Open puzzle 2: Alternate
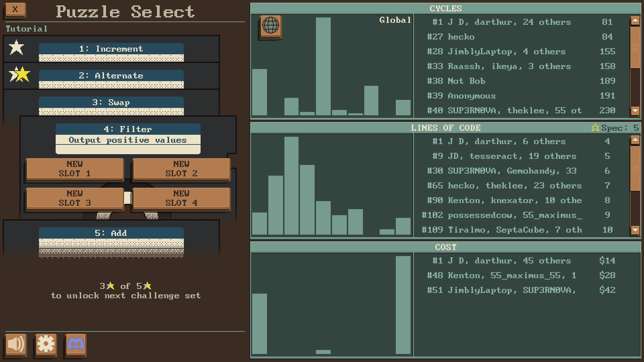 coord(111,76)
